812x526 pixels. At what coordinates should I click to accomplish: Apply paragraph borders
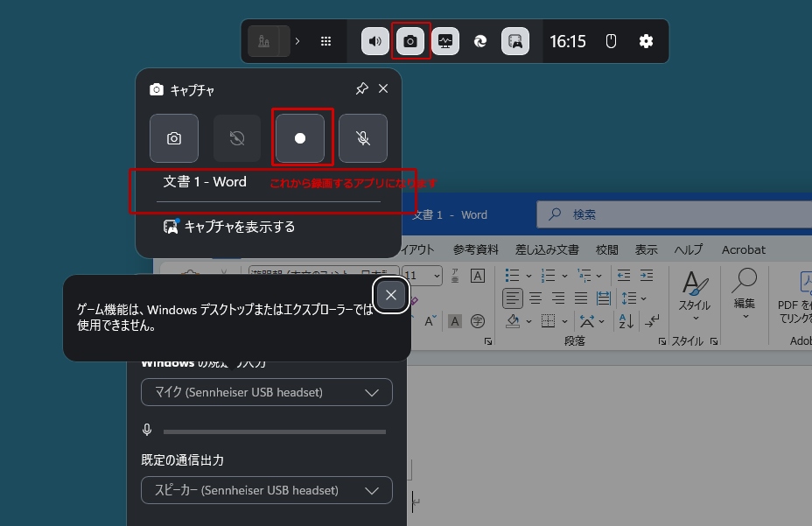click(548, 321)
